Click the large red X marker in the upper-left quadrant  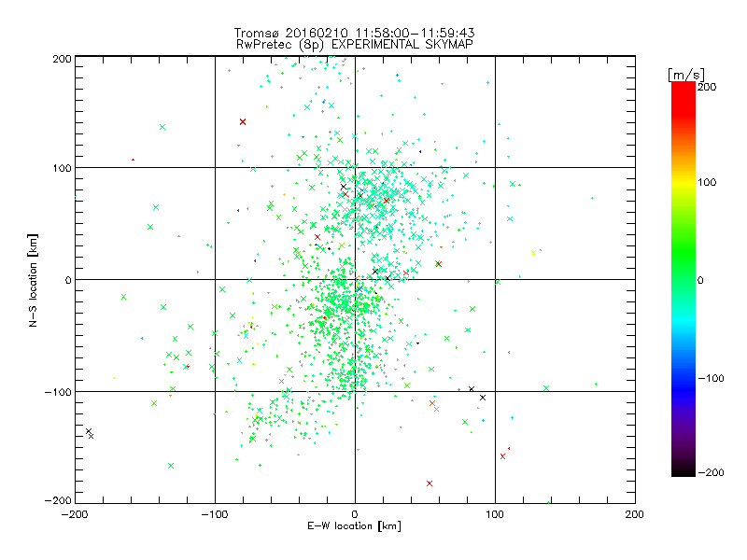pos(243,122)
